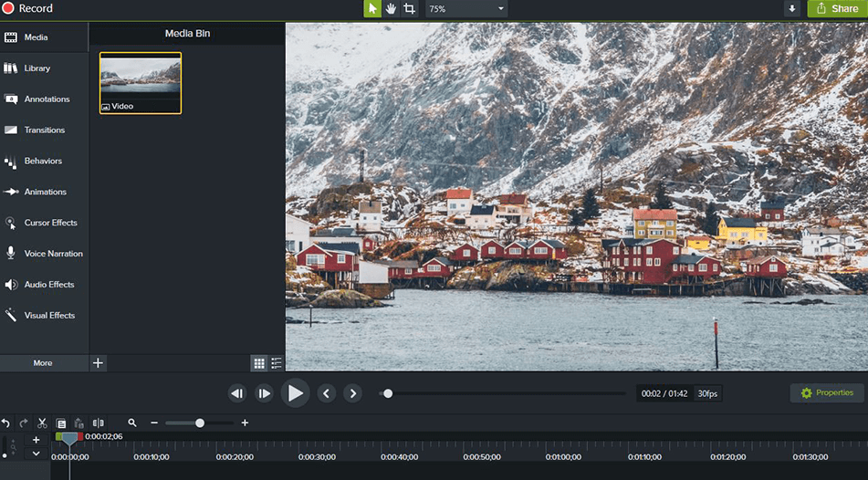
Task: Click the 0:01:30;00 mark on timeline ruler
Action: (810, 457)
